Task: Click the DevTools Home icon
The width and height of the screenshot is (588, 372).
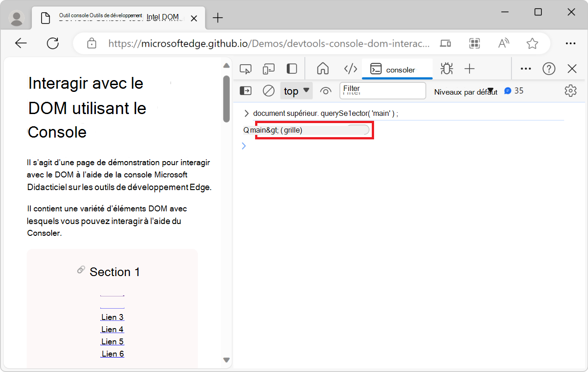Action: pyautogui.click(x=323, y=68)
